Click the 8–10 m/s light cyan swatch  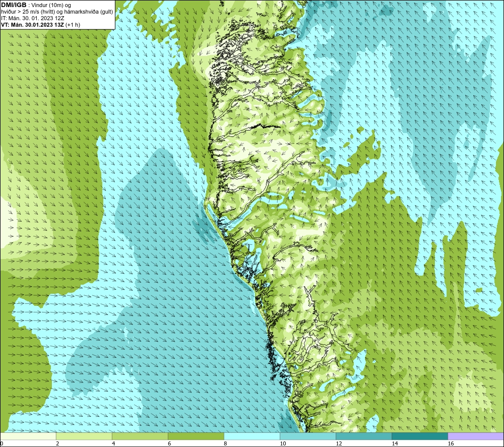(251, 436)
